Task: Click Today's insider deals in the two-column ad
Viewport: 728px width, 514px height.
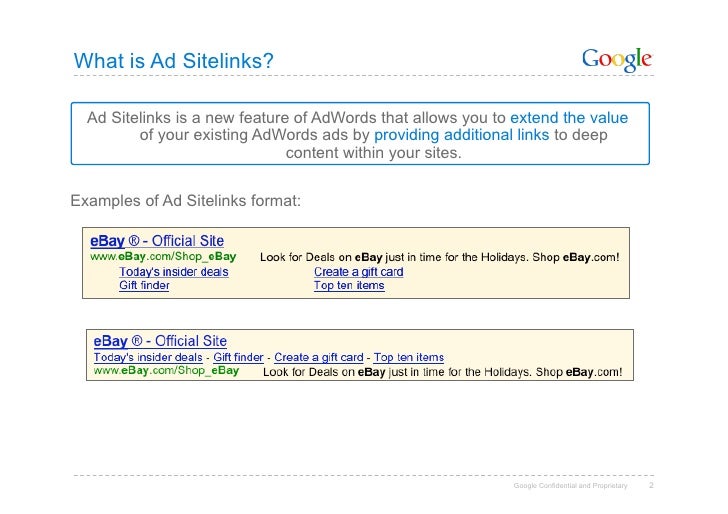Action: point(173,271)
